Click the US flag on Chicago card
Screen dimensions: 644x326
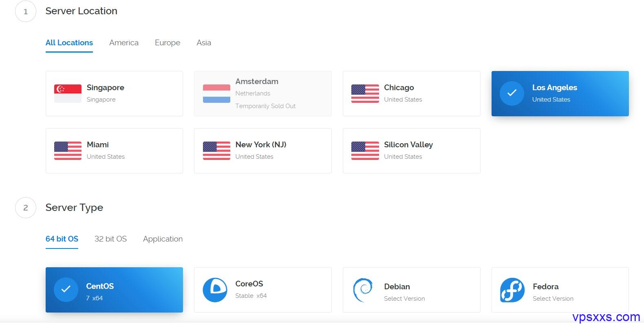365,93
